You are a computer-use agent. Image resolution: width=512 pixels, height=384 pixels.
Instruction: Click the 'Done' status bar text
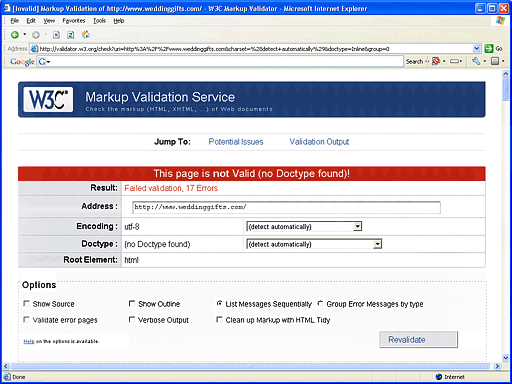click(19, 377)
